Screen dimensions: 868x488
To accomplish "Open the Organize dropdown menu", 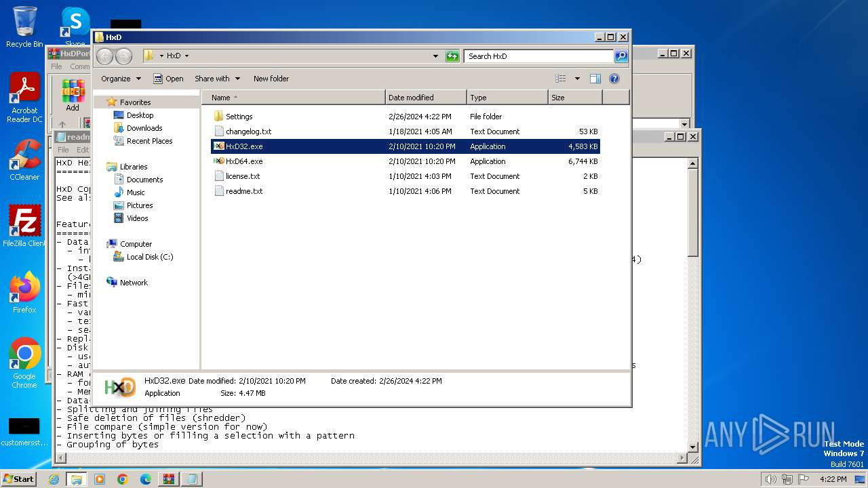I will pyautogui.click(x=121, y=79).
